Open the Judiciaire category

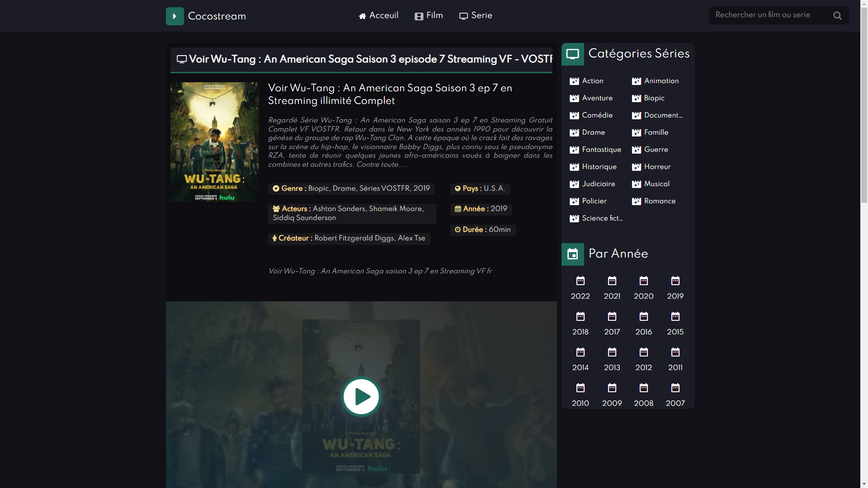[598, 184]
